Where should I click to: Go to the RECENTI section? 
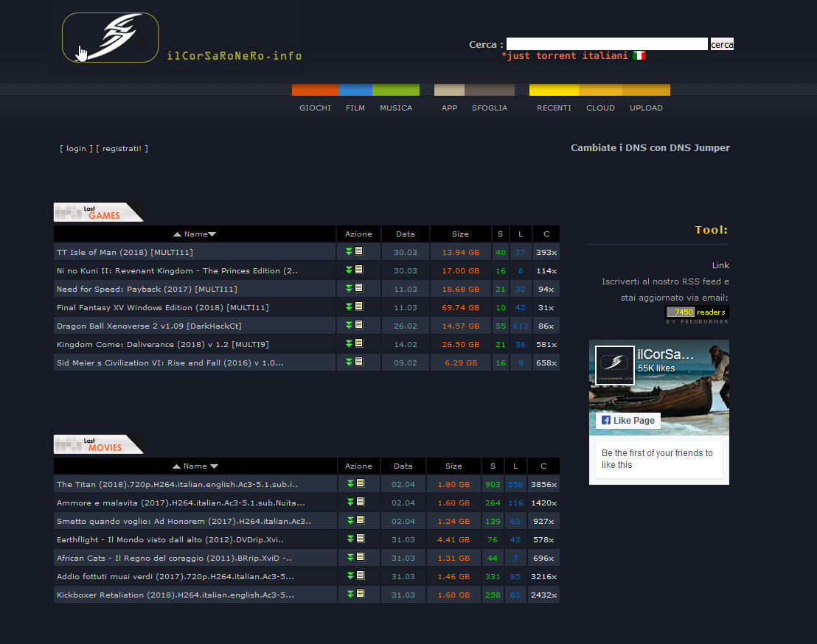(554, 108)
